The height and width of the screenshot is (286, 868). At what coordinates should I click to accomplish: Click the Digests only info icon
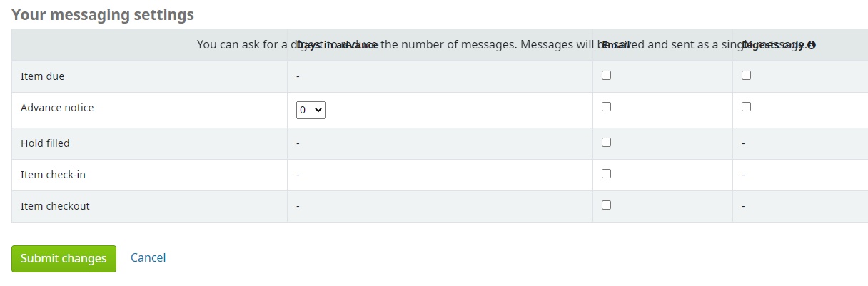812,45
